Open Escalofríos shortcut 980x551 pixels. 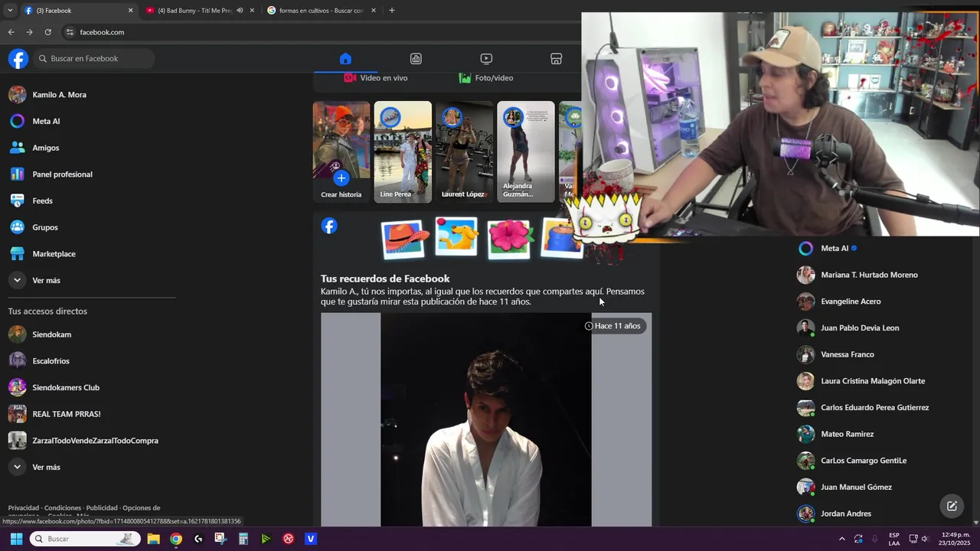click(x=51, y=361)
